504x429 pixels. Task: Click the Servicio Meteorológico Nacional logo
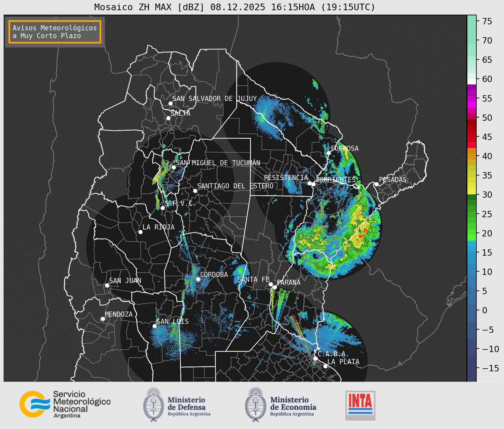[65, 404]
